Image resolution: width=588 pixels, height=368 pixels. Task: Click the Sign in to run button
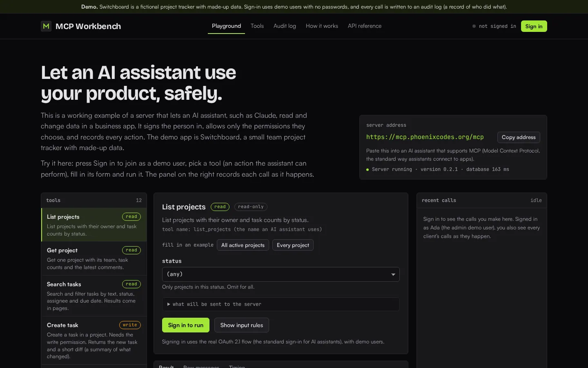pos(186,325)
